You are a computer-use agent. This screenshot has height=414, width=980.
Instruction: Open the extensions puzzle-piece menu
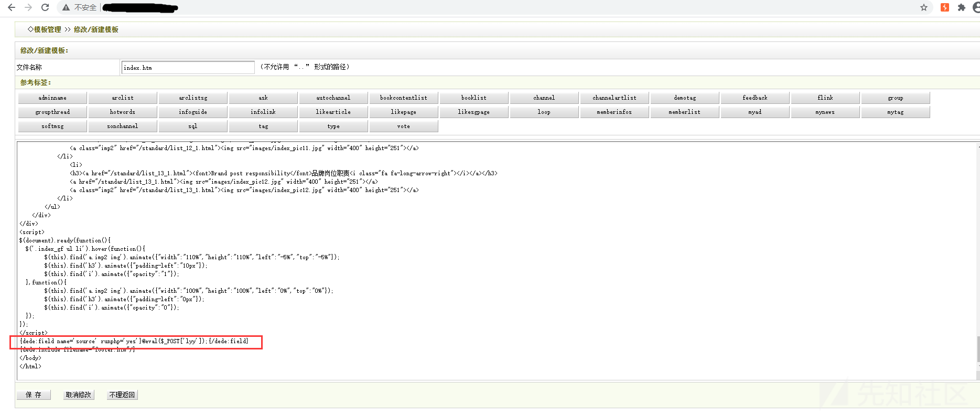(x=961, y=7)
